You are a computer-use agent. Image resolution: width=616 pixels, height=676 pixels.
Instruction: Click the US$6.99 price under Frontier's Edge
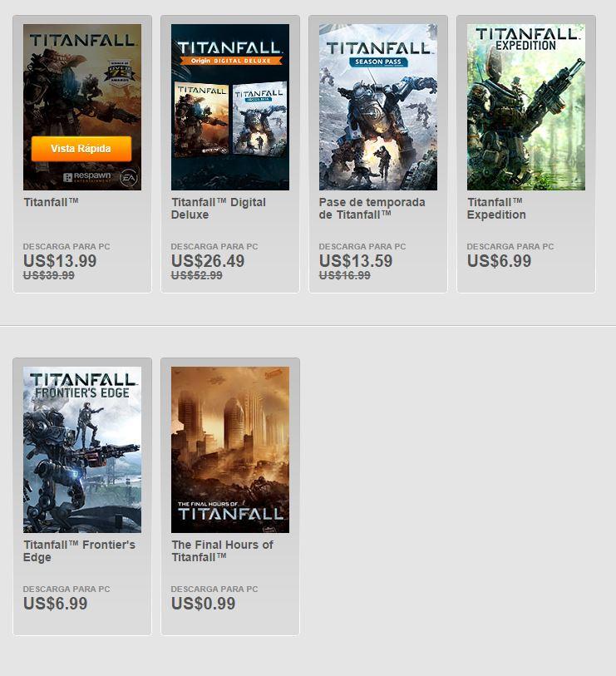click(55, 604)
